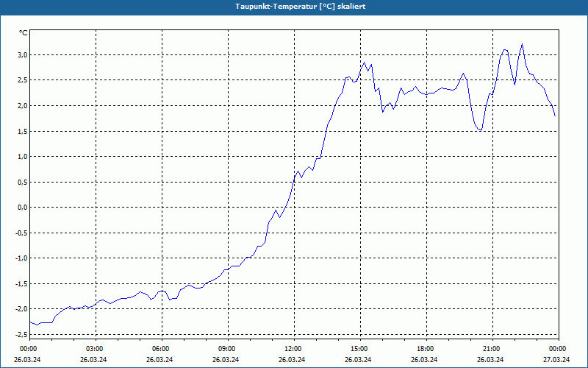This screenshot has height=368, width=588.
Task: Click the 18:00 time label
Action: [426, 349]
